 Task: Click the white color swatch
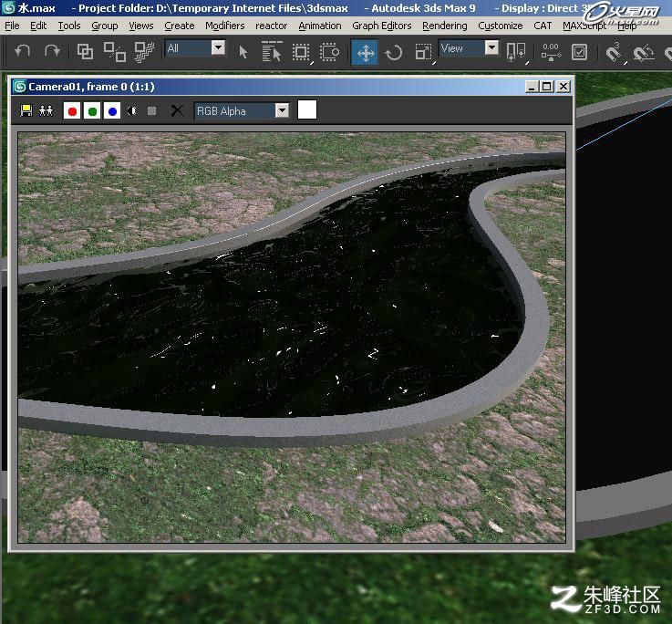point(307,109)
